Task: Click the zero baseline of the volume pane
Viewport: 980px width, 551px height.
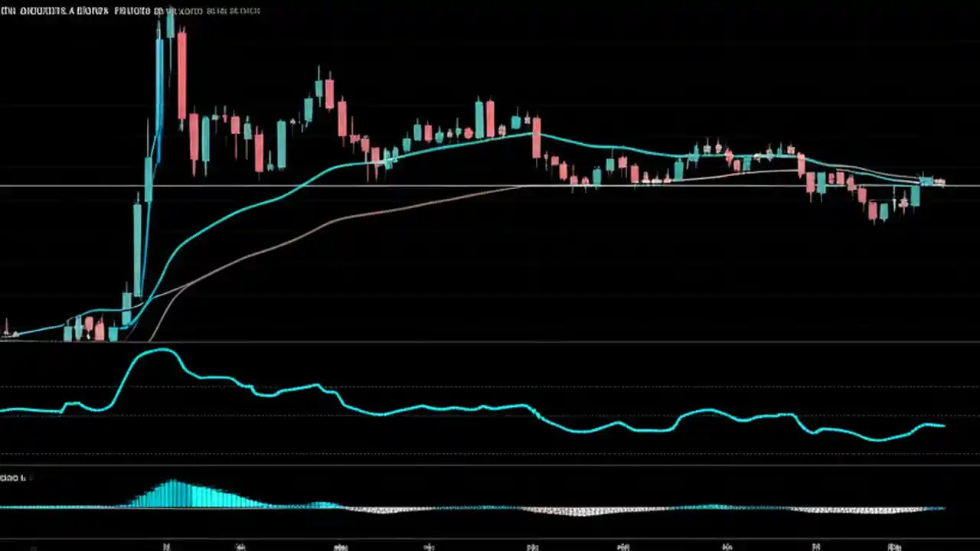Action: click(490, 507)
